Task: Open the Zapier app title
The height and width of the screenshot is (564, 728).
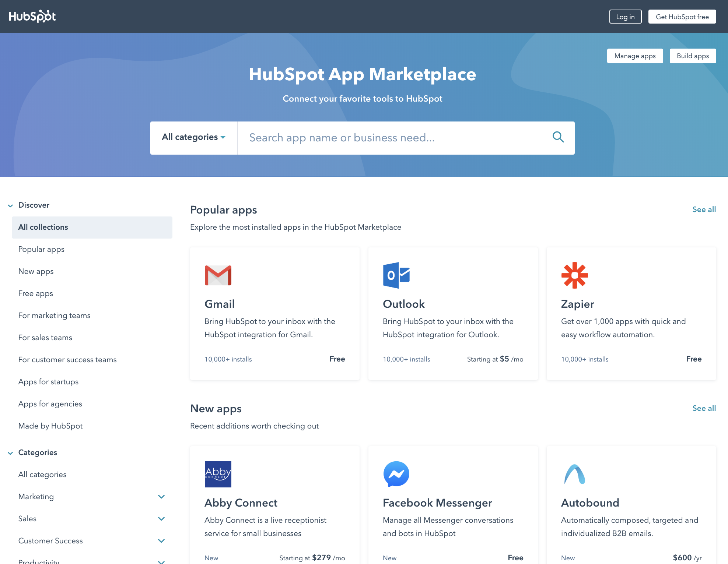Action: pyautogui.click(x=578, y=304)
